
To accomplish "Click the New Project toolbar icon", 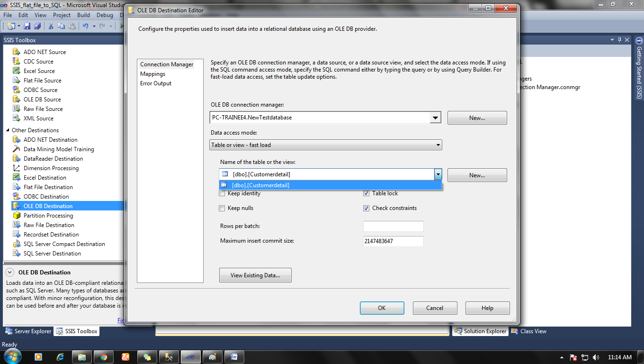I will [10, 26].
